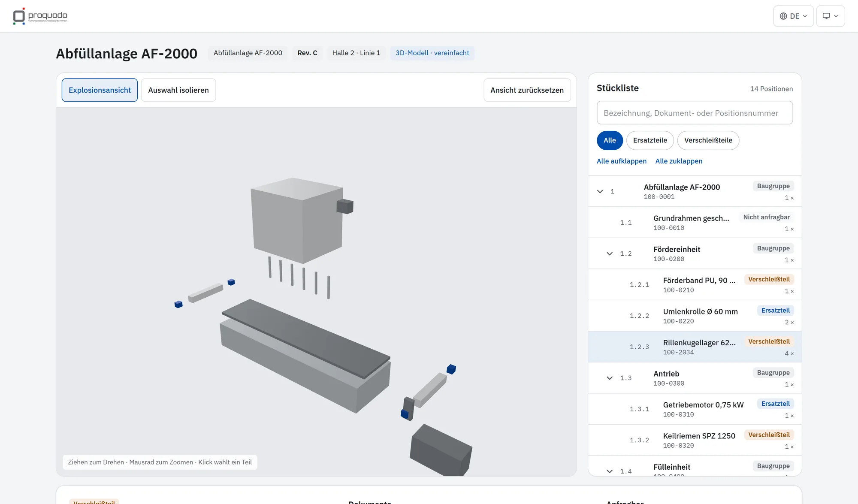Image resolution: width=858 pixels, height=504 pixels.
Task: Click the Nicht anfragbar badge
Action: (x=766, y=217)
